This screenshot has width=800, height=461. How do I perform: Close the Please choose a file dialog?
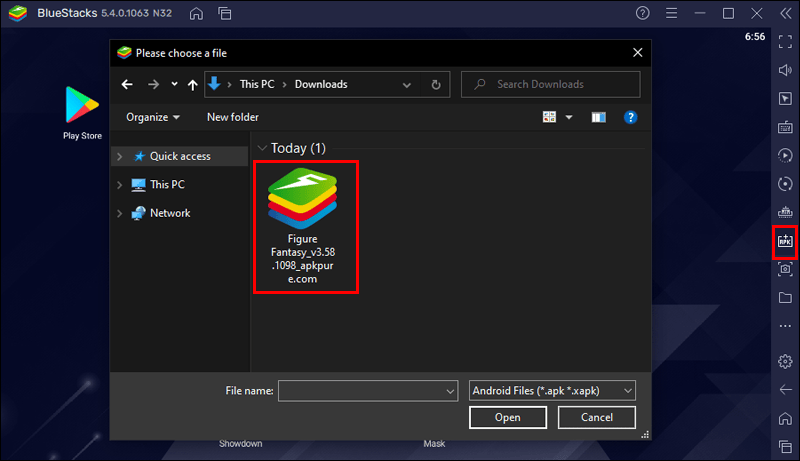tap(637, 53)
